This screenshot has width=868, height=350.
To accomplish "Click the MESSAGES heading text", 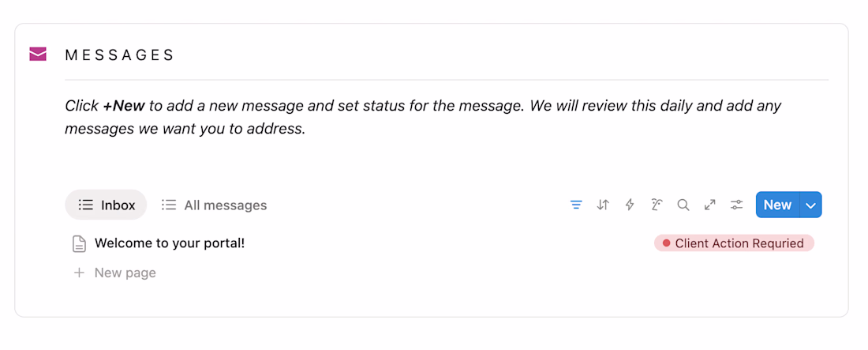I will coord(120,55).
